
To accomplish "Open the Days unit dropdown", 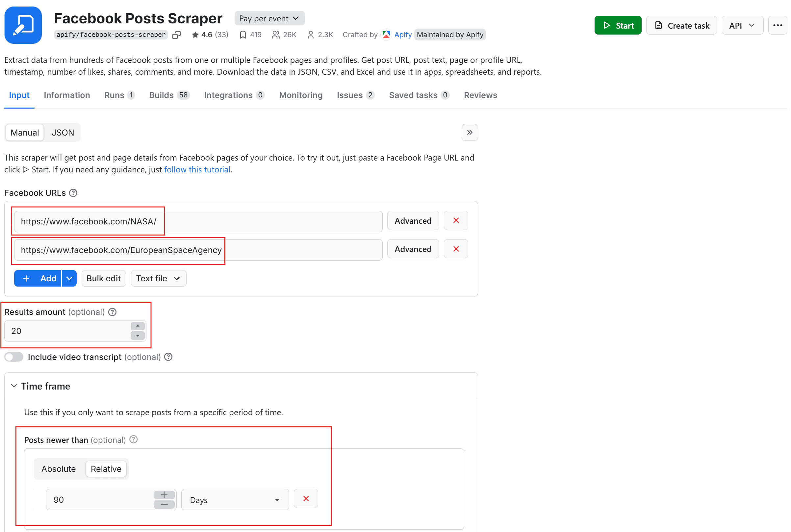I will [x=235, y=499].
